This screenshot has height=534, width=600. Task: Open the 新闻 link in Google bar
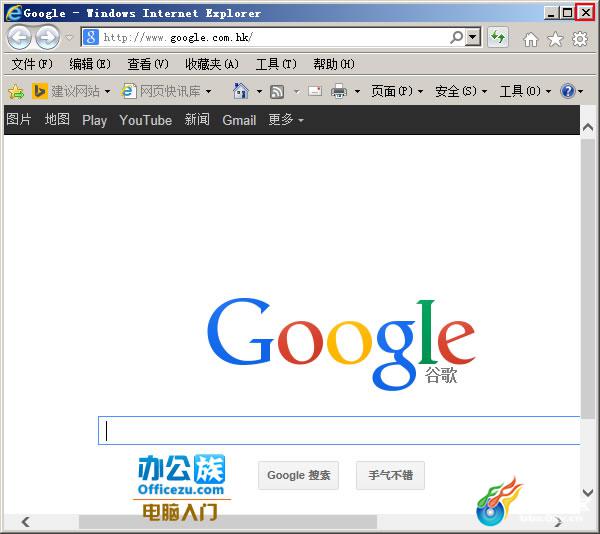click(197, 120)
